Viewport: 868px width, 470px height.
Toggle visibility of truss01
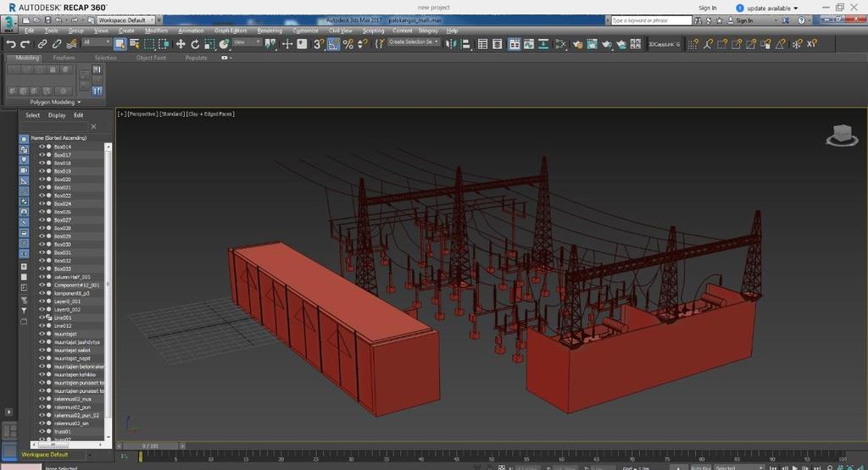point(42,431)
